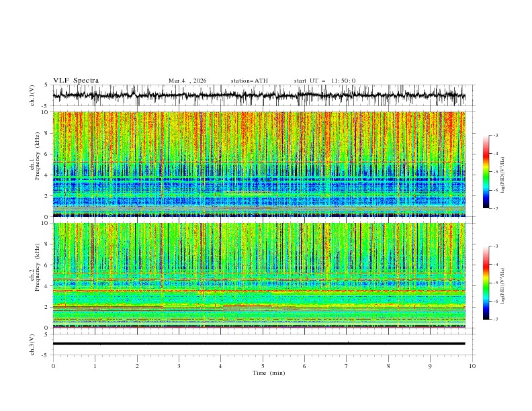The height and width of the screenshot is (411, 532).
Task: Click time axis tick label '4'
Action: click(220, 366)
